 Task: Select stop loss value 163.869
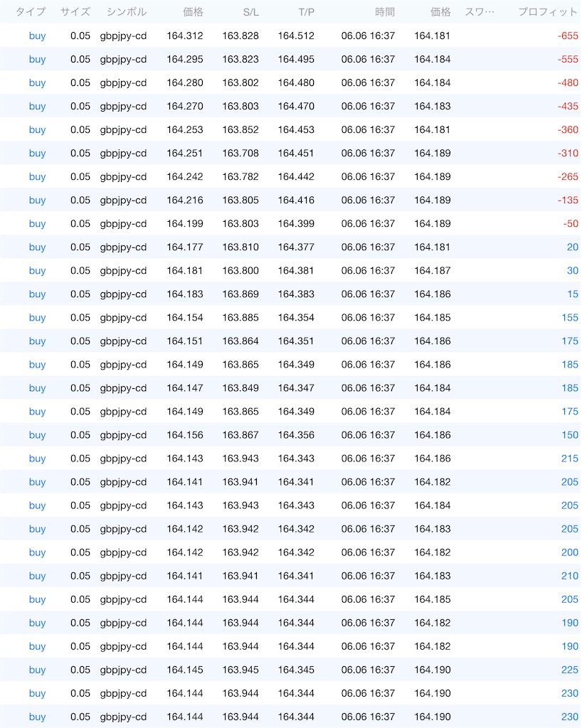(x=240, y=294)
